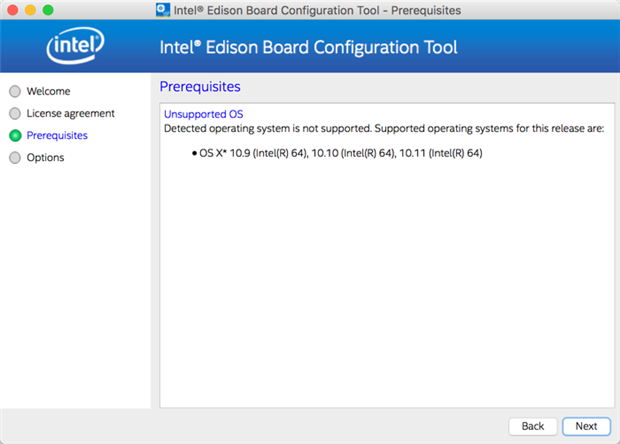The image size is (620, 444).
Task: Jump to the Options step
Action: coord(45,157)
